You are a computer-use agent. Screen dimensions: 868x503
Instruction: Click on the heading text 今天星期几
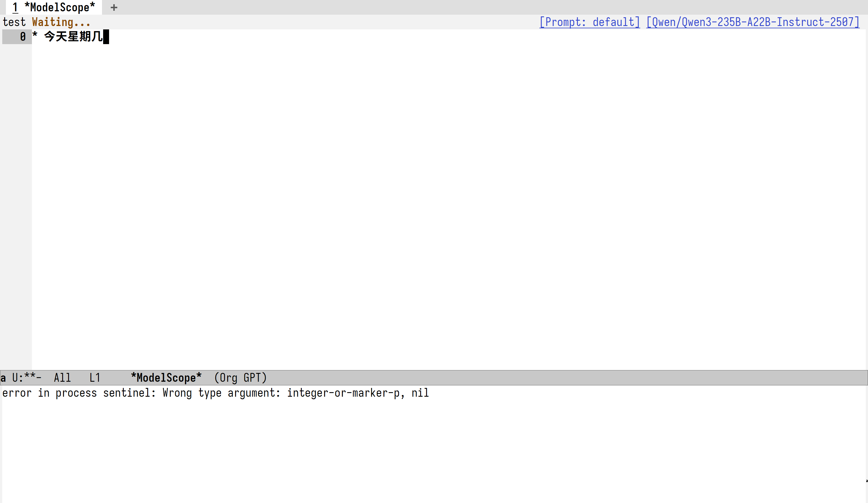(73, 36)
